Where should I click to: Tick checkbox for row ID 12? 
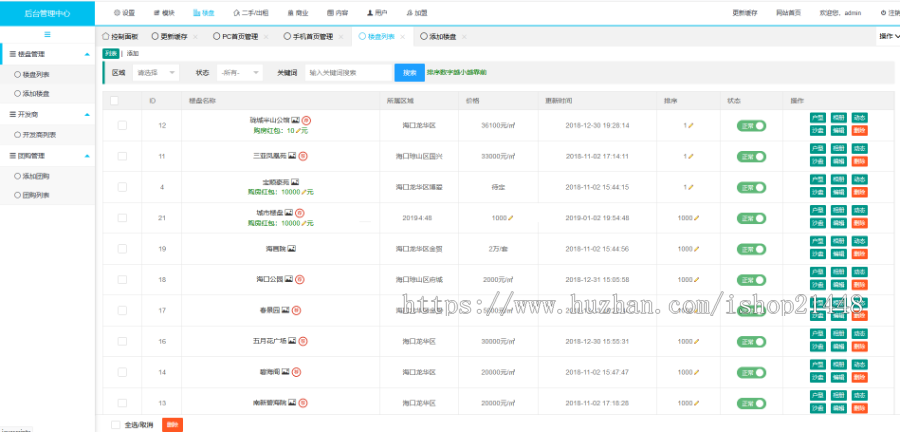(x=122, y=125)
